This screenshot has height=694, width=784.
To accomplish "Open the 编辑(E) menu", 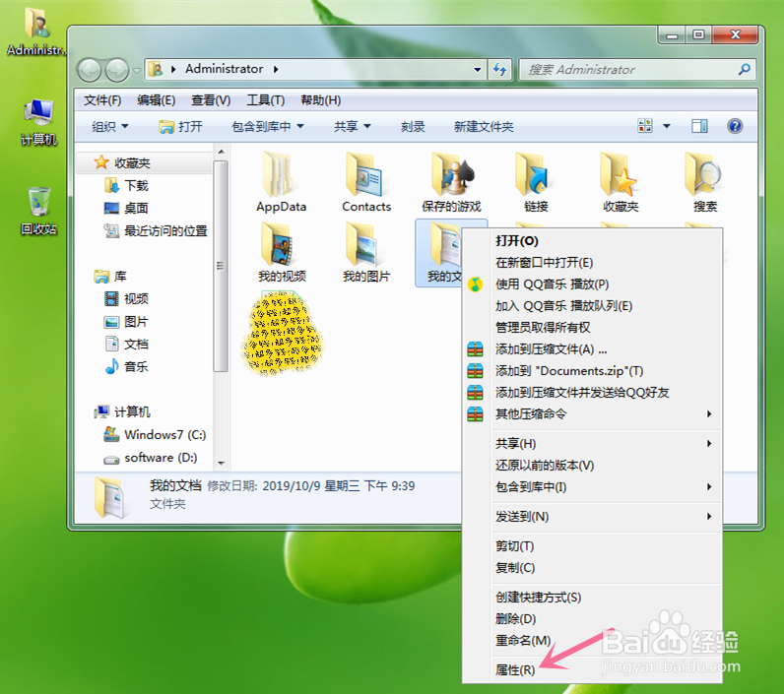I will (x=156, y=100).
